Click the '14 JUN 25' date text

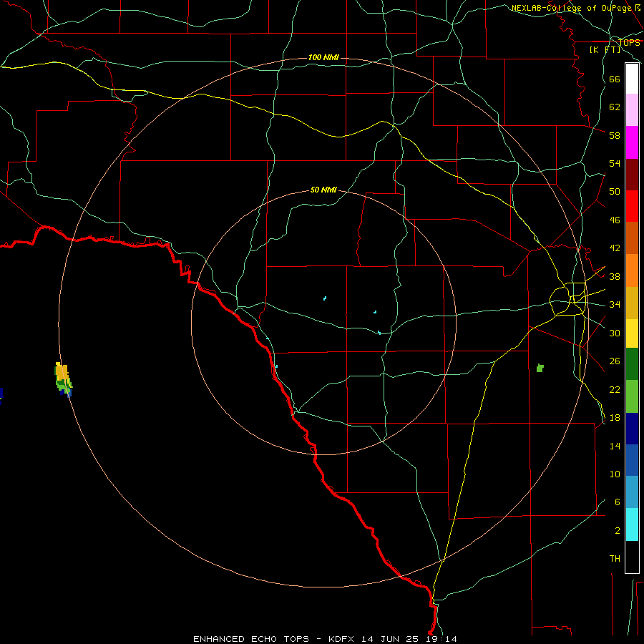390,639
